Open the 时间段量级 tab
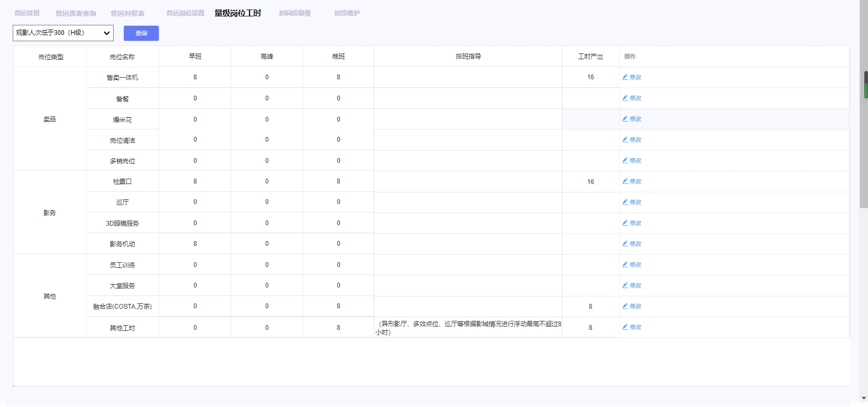The height and width of the screenshot is (407, 868). click(x=295, y=13)
